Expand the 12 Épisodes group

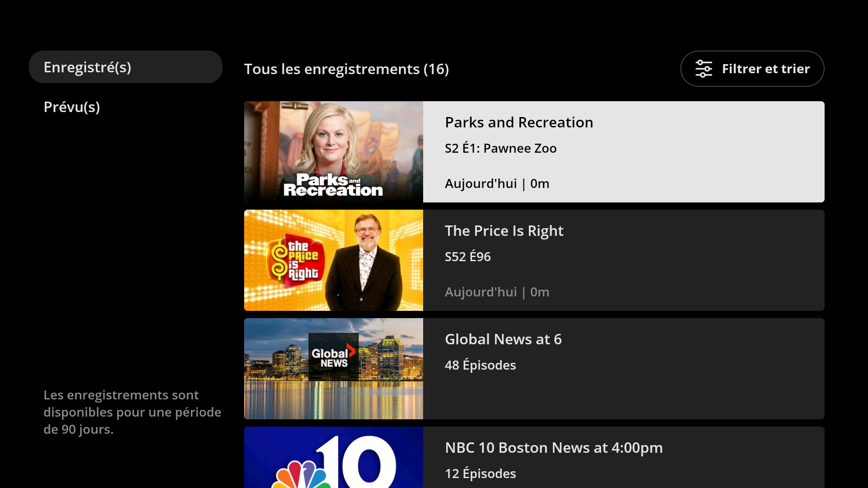pos(480,474)
